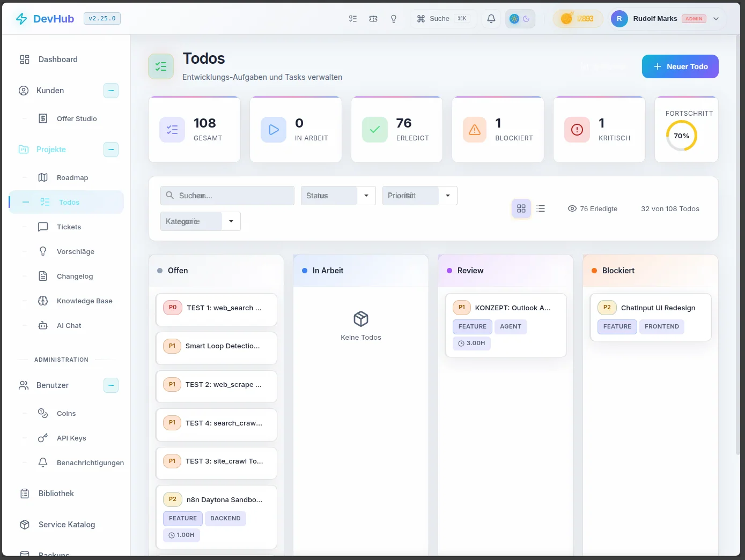Open the Status filter dropdown
The width and height of the screenshot is (745, 560).
coord(338,196)
